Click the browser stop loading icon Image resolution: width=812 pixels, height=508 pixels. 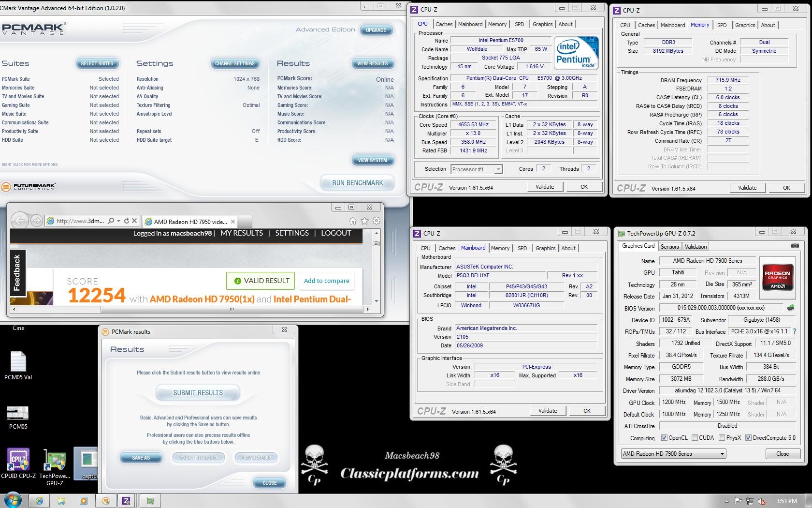135,221
